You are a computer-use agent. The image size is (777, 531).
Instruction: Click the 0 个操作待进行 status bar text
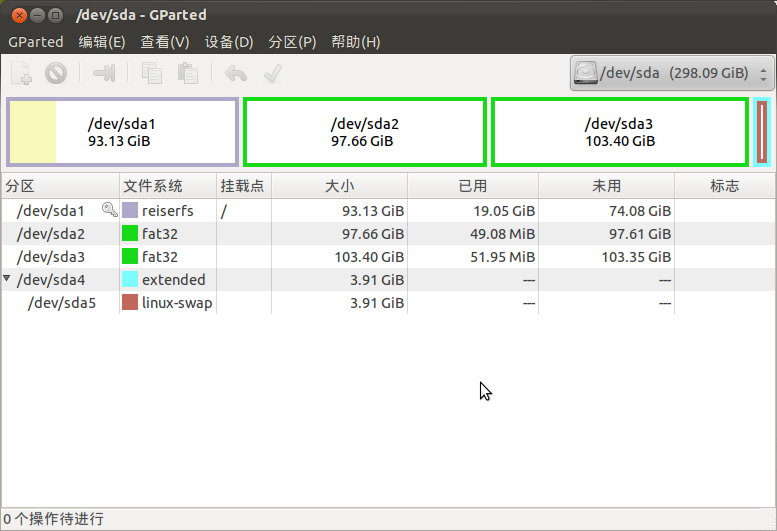point(54,519)
